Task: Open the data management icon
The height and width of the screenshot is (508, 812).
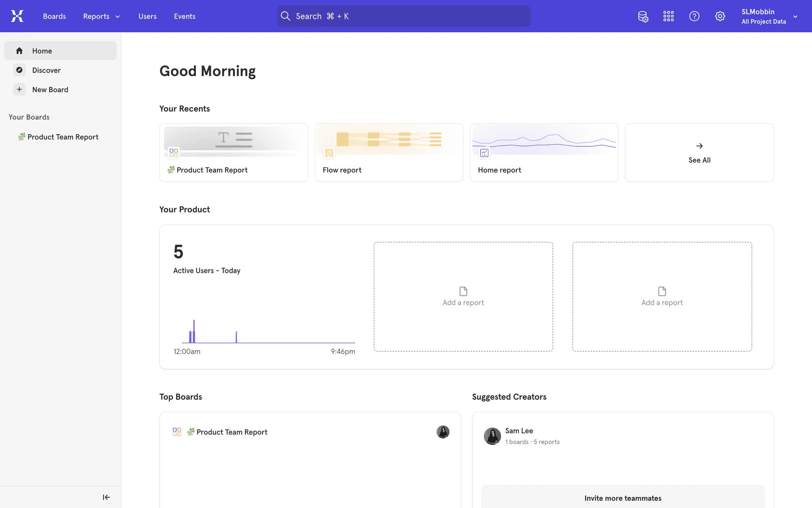Action: click(643, 17)
